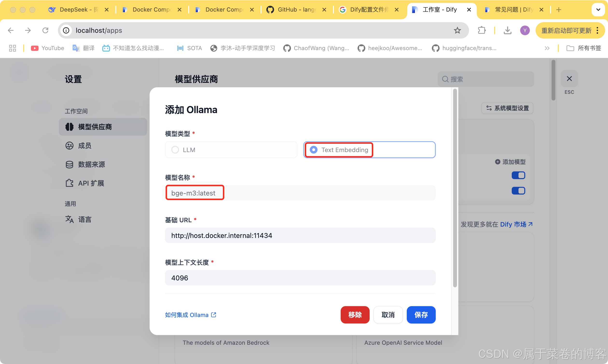The height and width of the screenshot is (364, 608).
Task: Select the LLM model type radio
Action: click(x=175, y=150)
